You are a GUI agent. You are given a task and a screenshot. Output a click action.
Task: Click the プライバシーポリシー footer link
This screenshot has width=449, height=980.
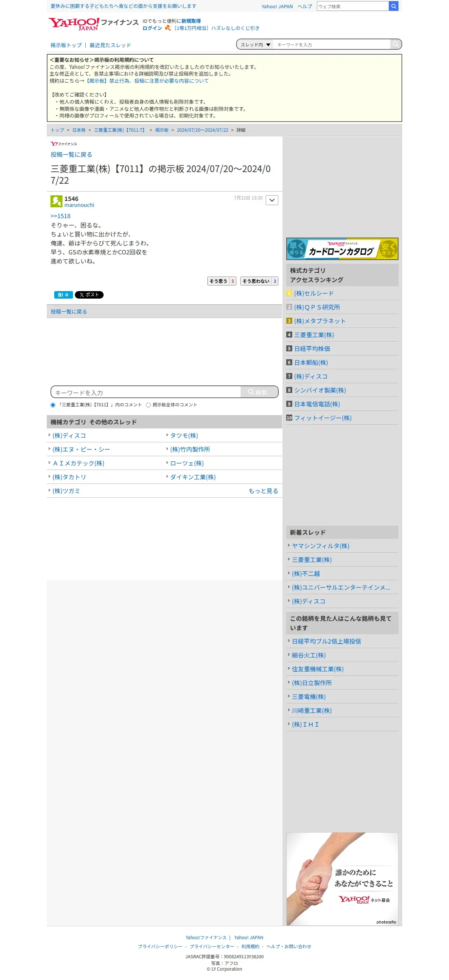click(x=160, y=947)
